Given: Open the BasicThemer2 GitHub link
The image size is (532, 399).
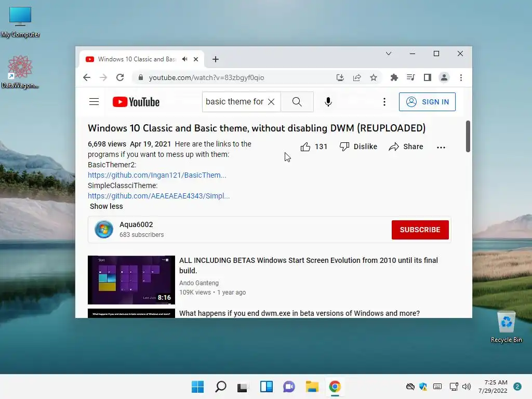Looking at the screenshot, I should point(157,175).
